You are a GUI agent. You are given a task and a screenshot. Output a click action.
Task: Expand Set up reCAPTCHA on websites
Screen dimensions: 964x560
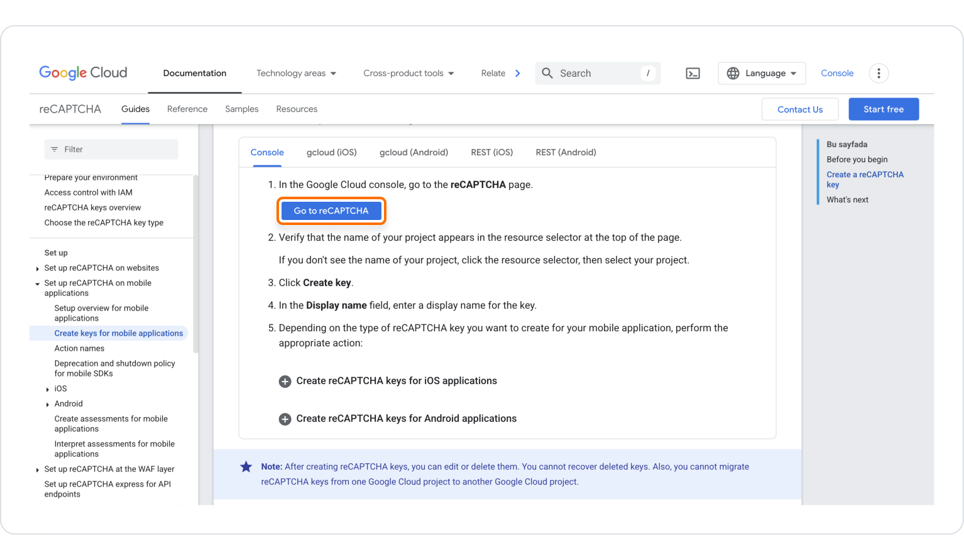tap(38, 269)
